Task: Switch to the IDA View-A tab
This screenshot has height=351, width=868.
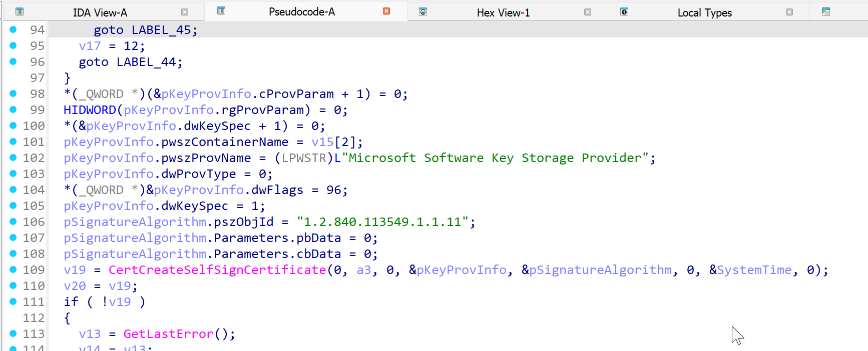Action: coord(100,12)
